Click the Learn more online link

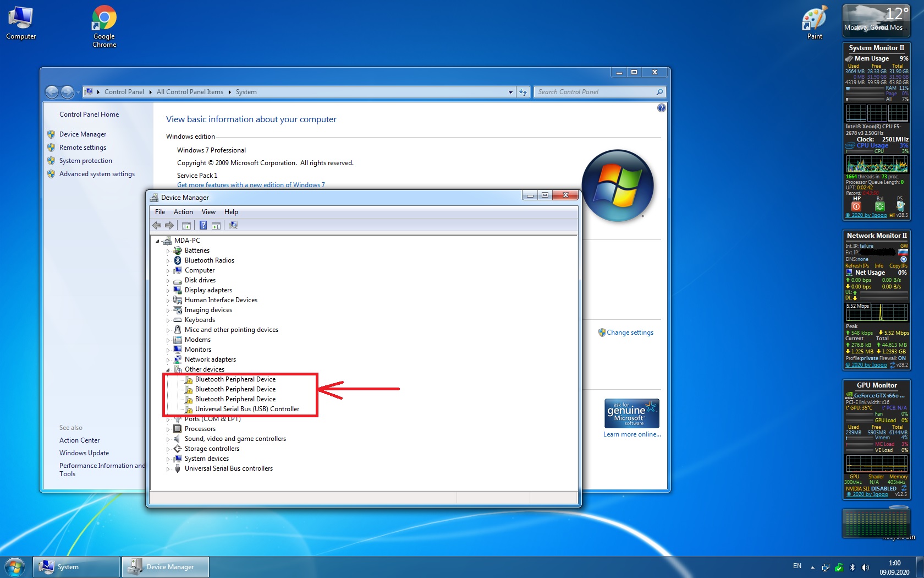(632, 434)
